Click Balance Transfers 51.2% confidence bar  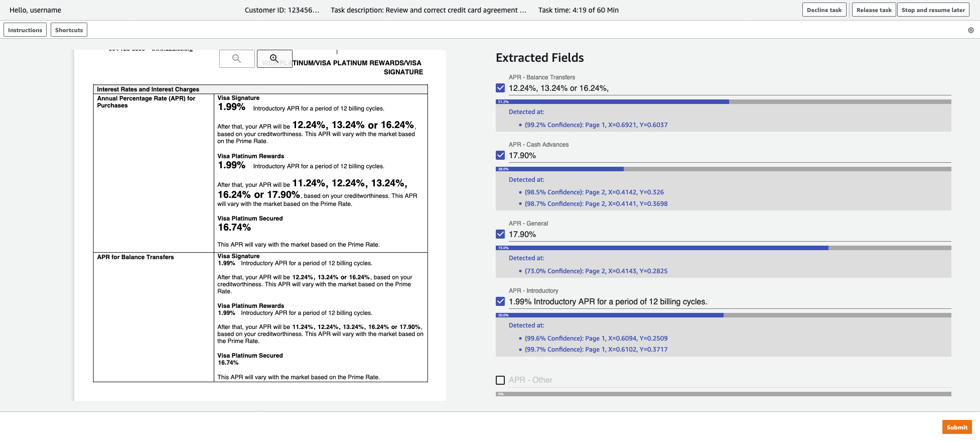(724, 102)
